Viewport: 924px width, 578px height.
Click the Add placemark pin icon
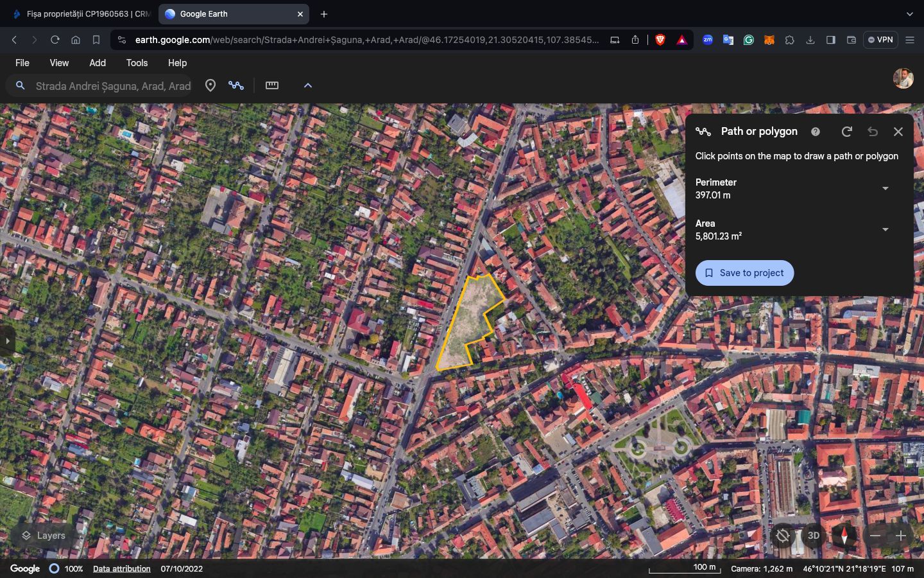[x=210, y=85]
